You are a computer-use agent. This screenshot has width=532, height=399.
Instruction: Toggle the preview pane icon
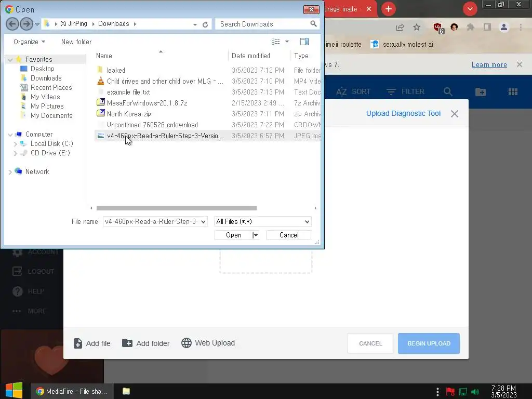click(304, 42)
